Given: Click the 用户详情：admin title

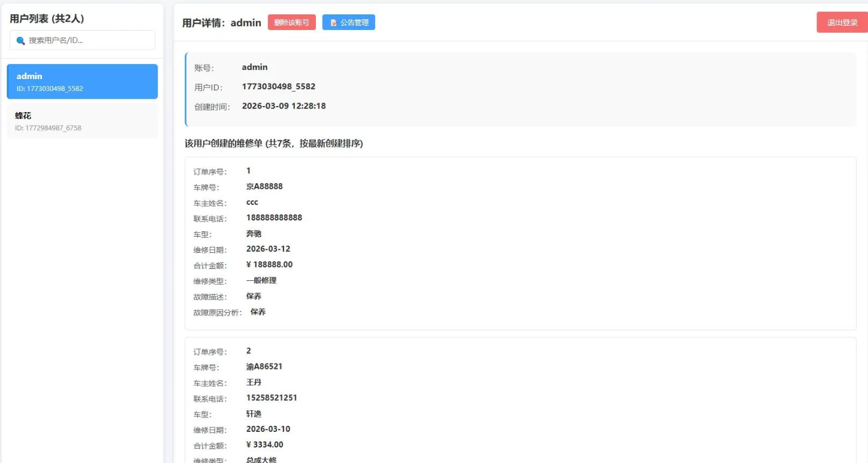Looking at the screenshot, I should pyautogui.click(x=222, y=23).
